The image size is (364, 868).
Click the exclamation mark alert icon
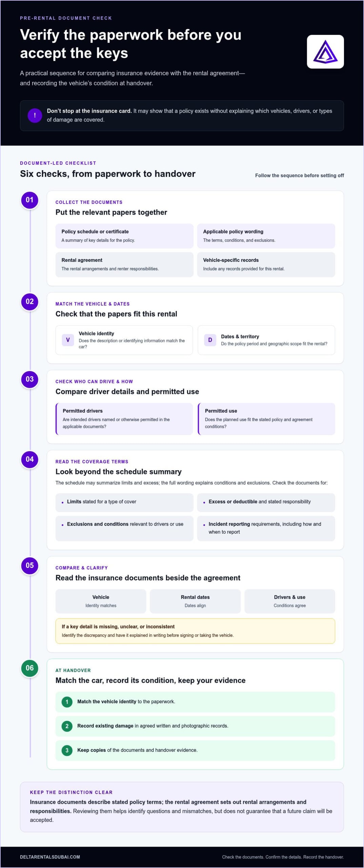point(35,116)
